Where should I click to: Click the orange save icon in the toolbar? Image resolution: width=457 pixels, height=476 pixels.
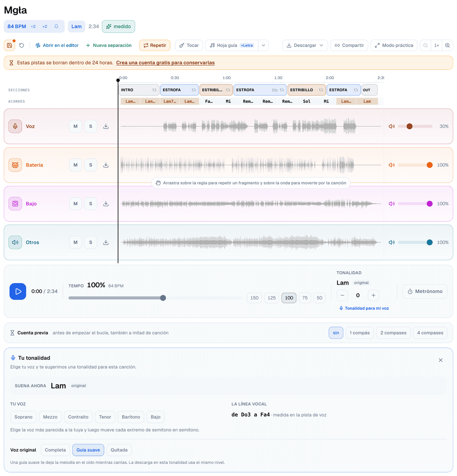point(10,45)
